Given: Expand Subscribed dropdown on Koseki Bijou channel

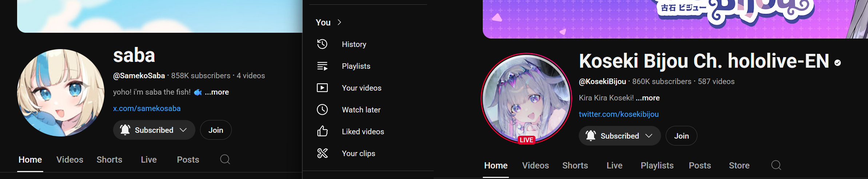Looking at the screenshot, I should point(649,136).
